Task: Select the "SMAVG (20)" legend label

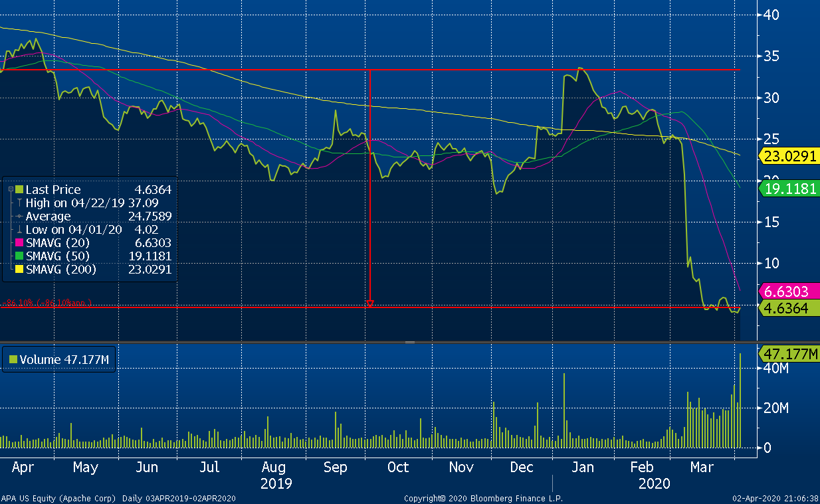Action: point(58,243)
